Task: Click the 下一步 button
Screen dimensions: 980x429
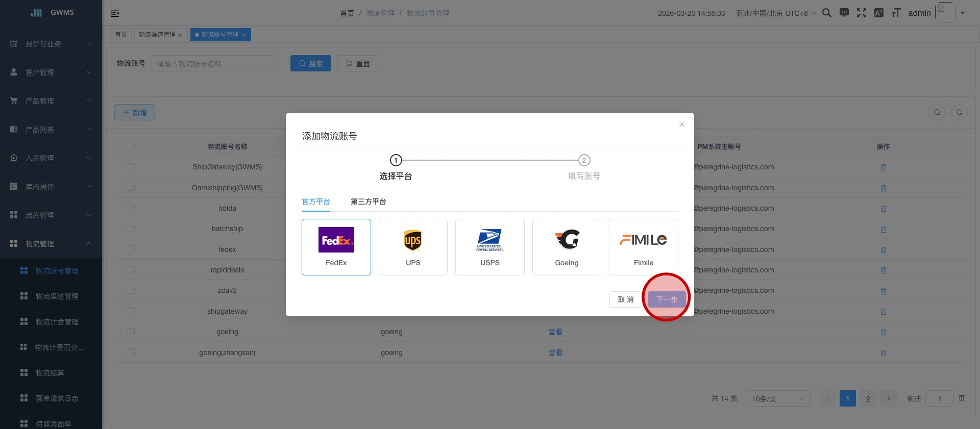Action: 667,299
